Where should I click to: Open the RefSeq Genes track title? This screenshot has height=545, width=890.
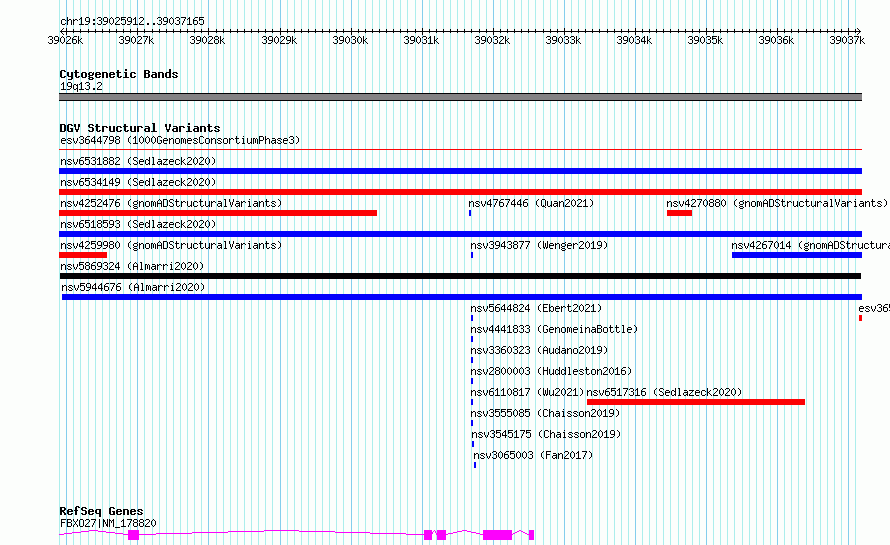click(x=101, y=511)
